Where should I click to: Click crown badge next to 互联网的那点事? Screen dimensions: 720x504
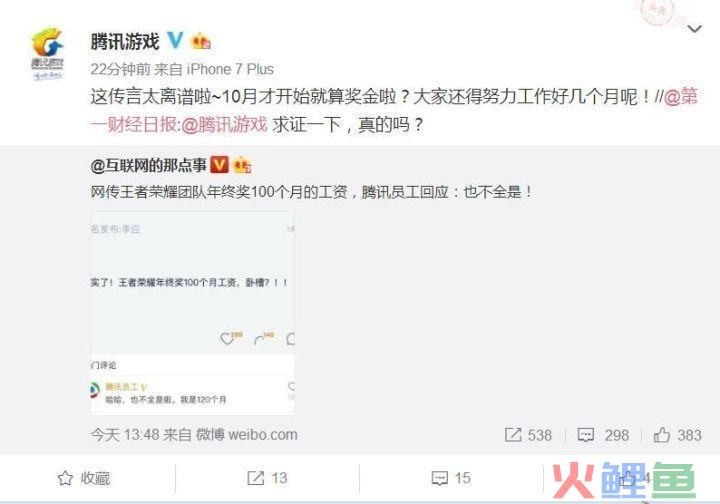[x=242, y=165]
